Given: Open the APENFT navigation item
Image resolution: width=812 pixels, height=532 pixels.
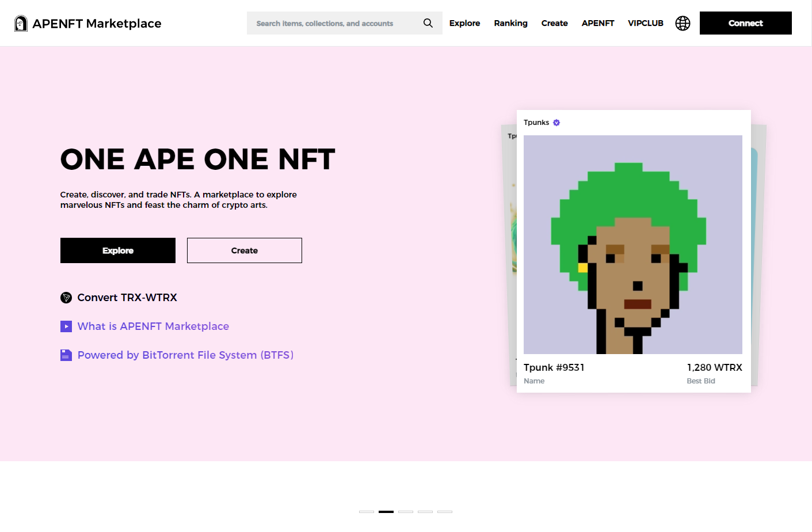Looking at the screenshot, I should (x=597, y=23).
